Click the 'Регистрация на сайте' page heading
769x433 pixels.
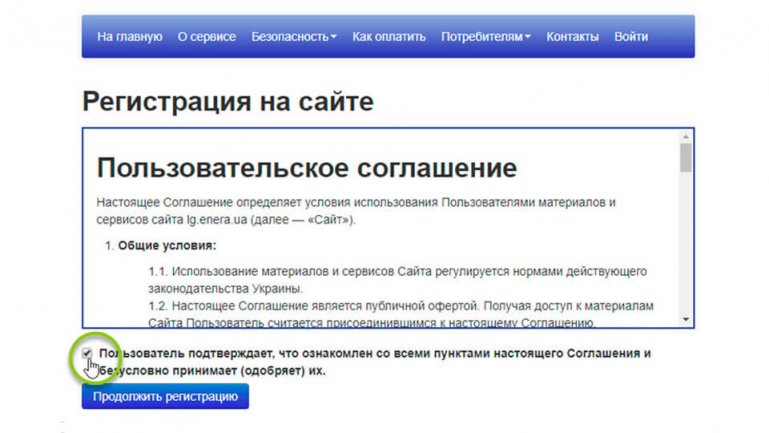point(228,102)
